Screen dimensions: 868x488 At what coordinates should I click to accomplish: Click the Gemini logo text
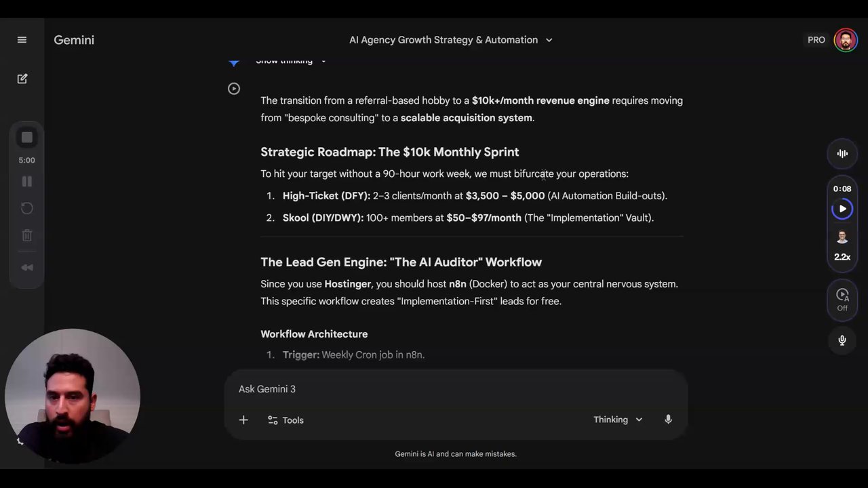point(74,40)
